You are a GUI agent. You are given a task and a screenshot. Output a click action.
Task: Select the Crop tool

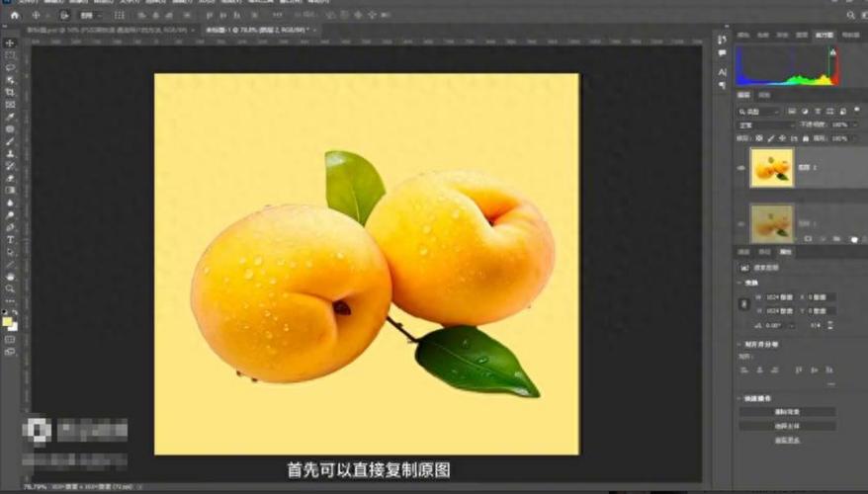click(x=10, y=93)
